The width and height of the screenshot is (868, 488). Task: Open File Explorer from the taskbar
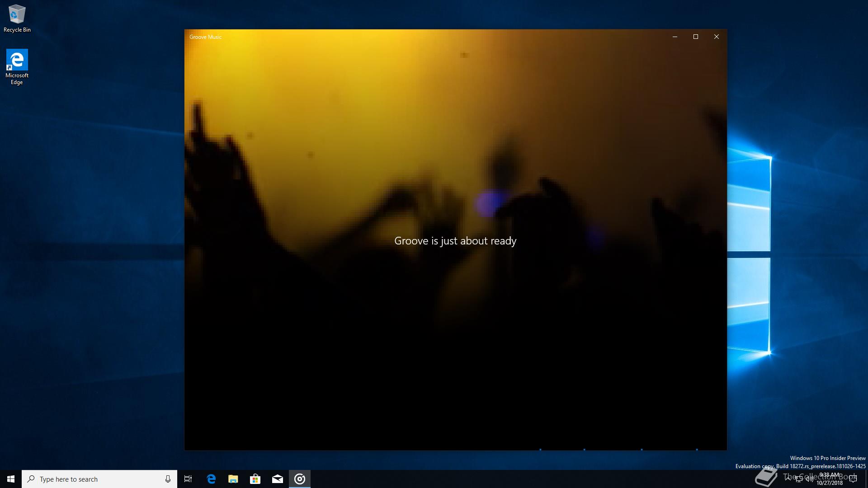pos(233,479)
